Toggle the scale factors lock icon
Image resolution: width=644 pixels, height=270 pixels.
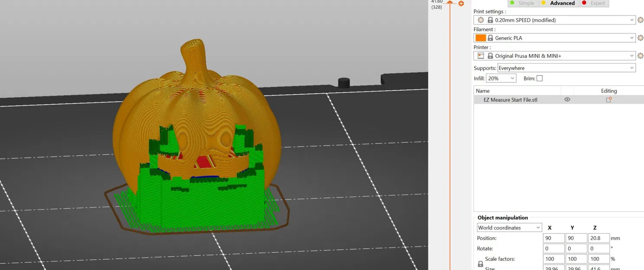tap(480, 264)
